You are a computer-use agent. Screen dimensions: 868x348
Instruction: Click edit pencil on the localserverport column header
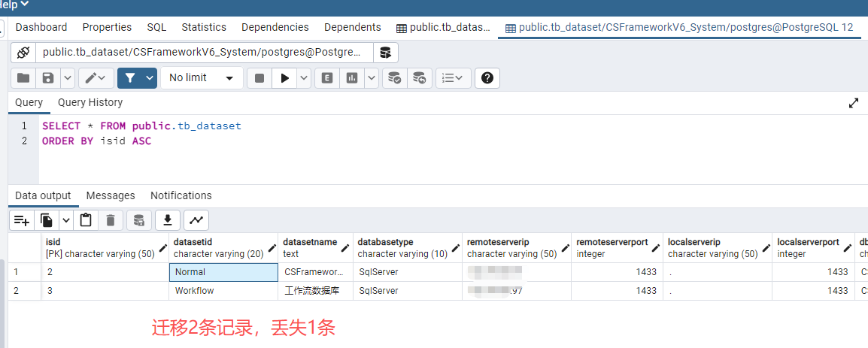pos(848,249)
